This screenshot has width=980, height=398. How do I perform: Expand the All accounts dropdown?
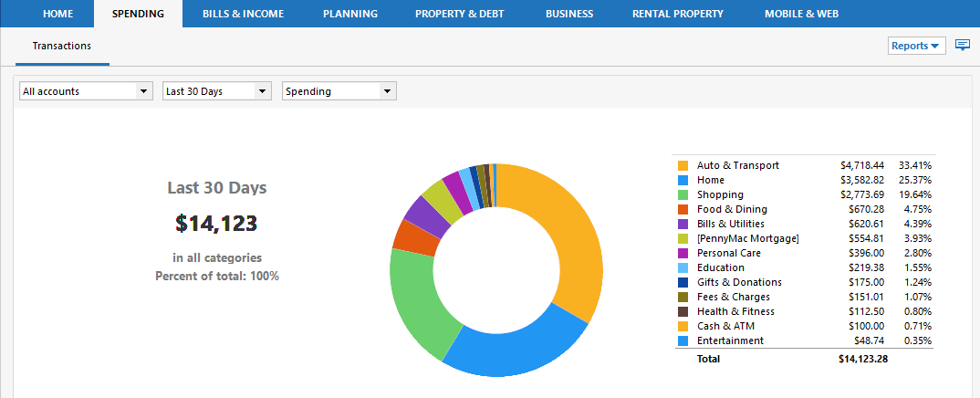pos(86,91)
